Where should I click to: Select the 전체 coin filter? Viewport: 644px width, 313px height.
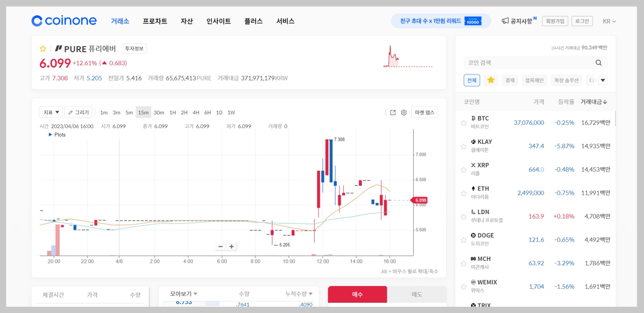472,80
